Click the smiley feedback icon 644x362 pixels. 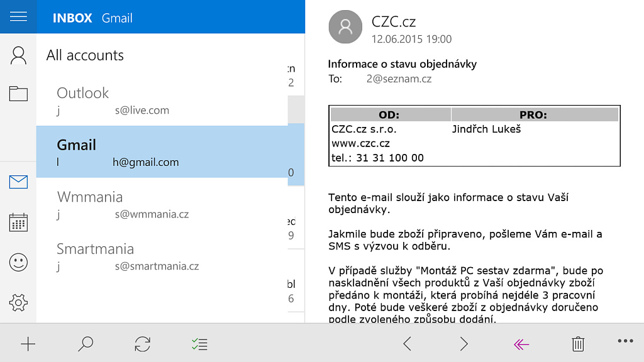[x=18, y=262]
